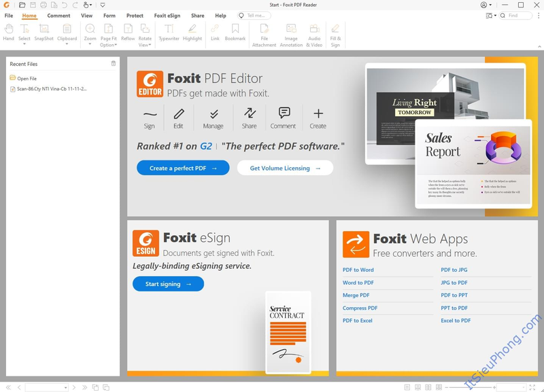Click the Comment bubble icon in banner

coord(284,113)
